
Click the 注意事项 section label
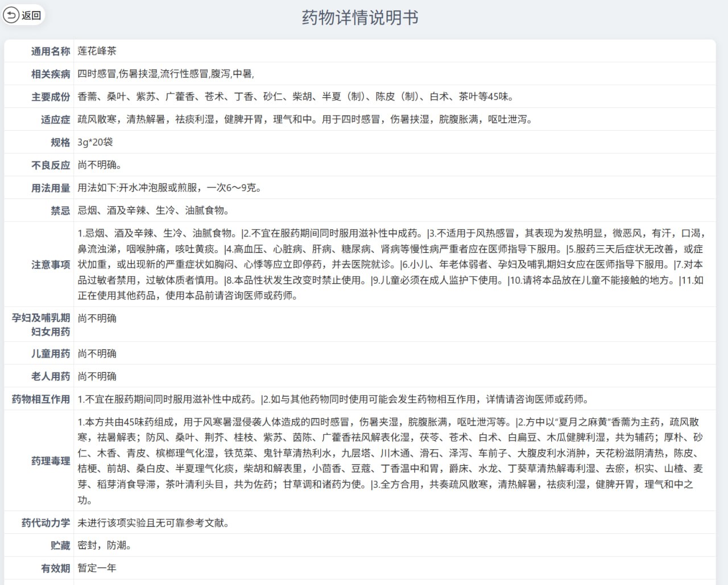pos(49,264)
